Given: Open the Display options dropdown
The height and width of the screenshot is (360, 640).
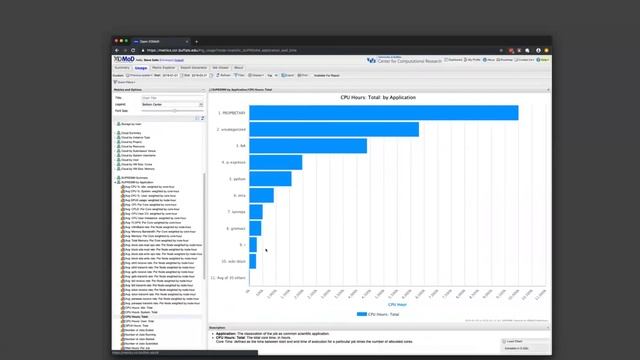Looking at the screenshot, I should click(256, 76).
